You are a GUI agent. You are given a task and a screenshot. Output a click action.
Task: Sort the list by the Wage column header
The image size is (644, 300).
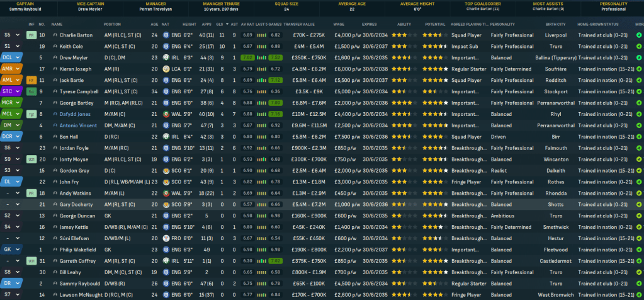(x=339, y=24)
